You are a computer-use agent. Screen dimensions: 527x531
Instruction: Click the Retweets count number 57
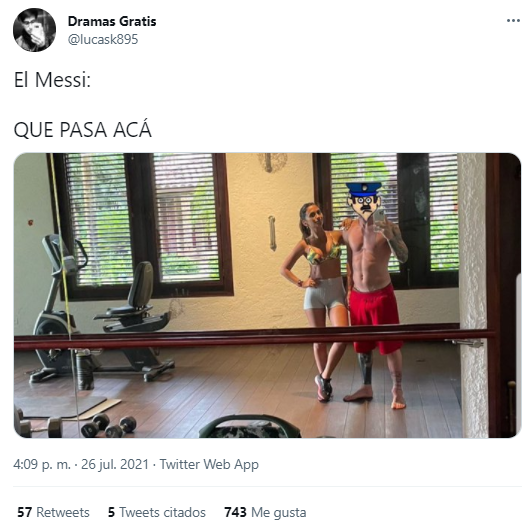coord(24,512)
